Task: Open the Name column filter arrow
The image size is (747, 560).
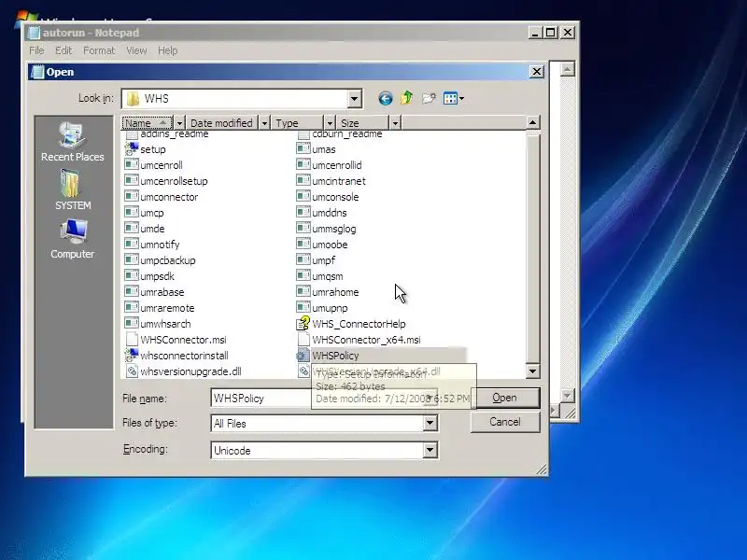Action: point(179,123)
